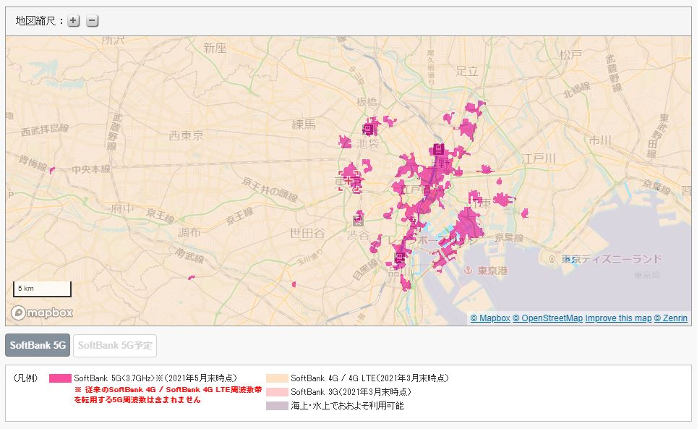Click the 所沢 label on the map
Image resolution: width=698 pixels, height=430 pixels.
coord(113,41)
